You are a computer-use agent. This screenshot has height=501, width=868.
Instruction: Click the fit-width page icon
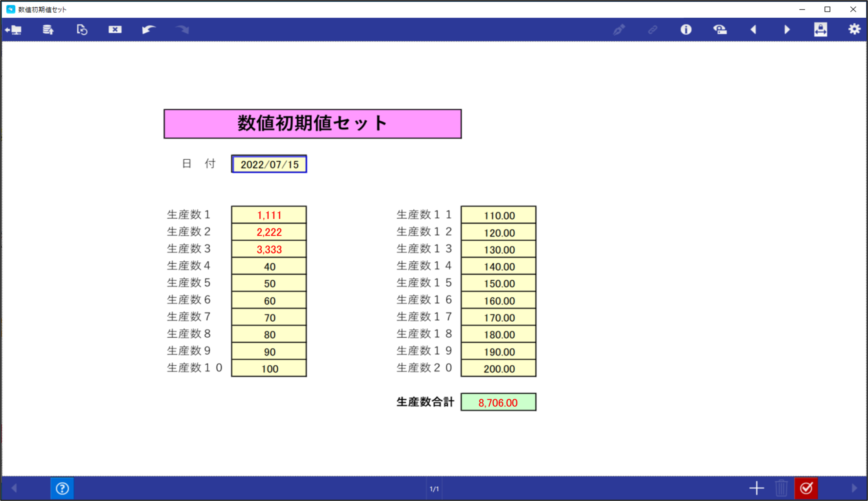click(821, 29)
